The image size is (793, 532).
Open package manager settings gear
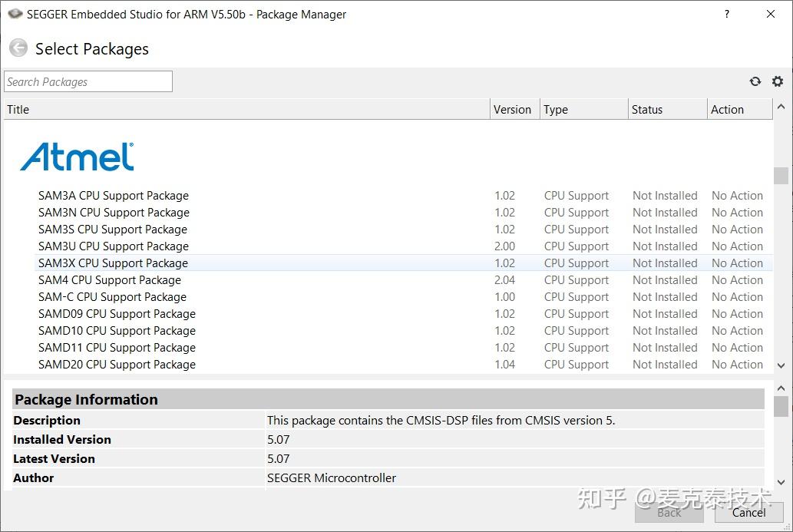[x=778, y=81]
